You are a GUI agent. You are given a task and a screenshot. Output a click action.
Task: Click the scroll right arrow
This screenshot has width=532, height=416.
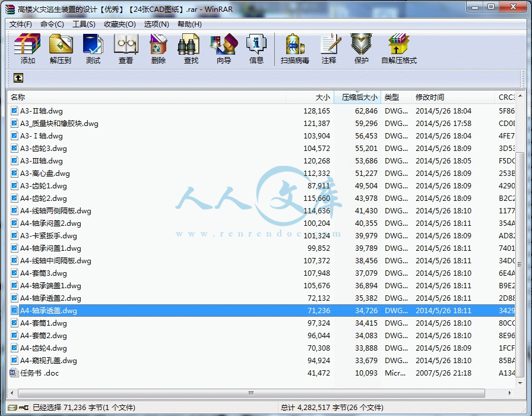[x=509, y=393]
